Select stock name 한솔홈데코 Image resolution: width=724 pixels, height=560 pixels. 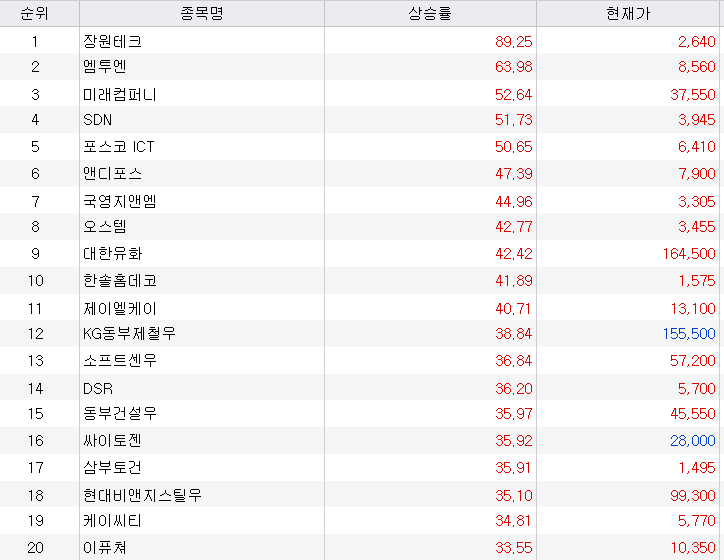(x=120, y=281)
